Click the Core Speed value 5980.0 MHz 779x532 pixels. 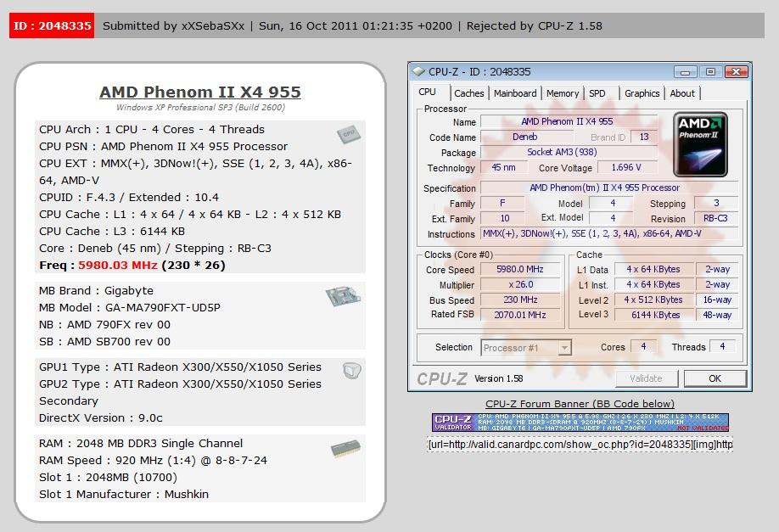[520, 269]
